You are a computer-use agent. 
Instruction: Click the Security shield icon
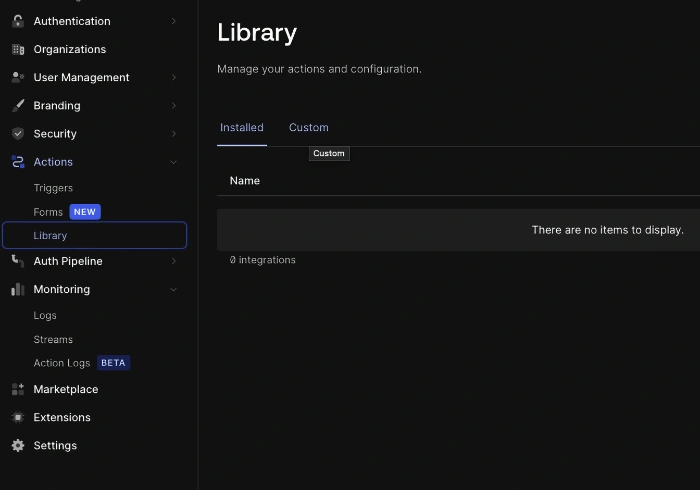18,133
